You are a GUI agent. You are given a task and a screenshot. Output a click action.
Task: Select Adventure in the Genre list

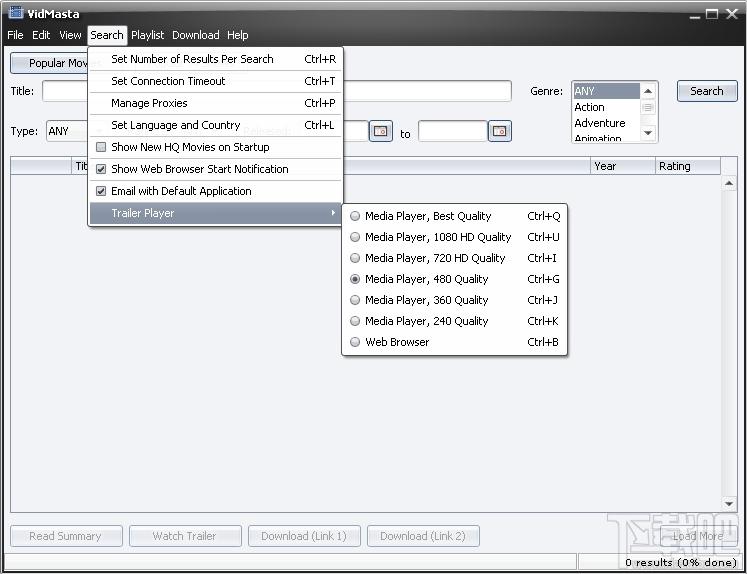pyautogui.click(x=606, y=123)
